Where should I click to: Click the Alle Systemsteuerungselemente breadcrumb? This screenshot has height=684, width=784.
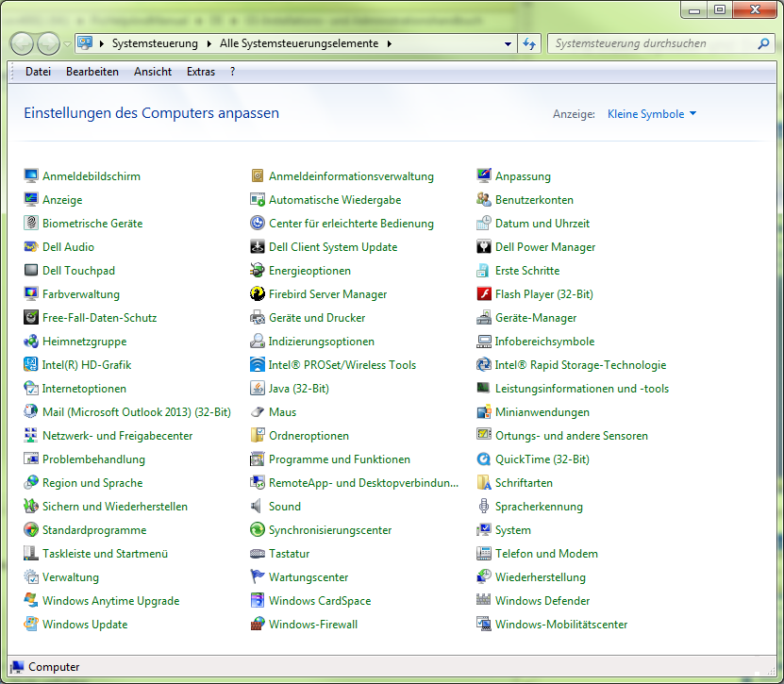click(x=299, y=43)
